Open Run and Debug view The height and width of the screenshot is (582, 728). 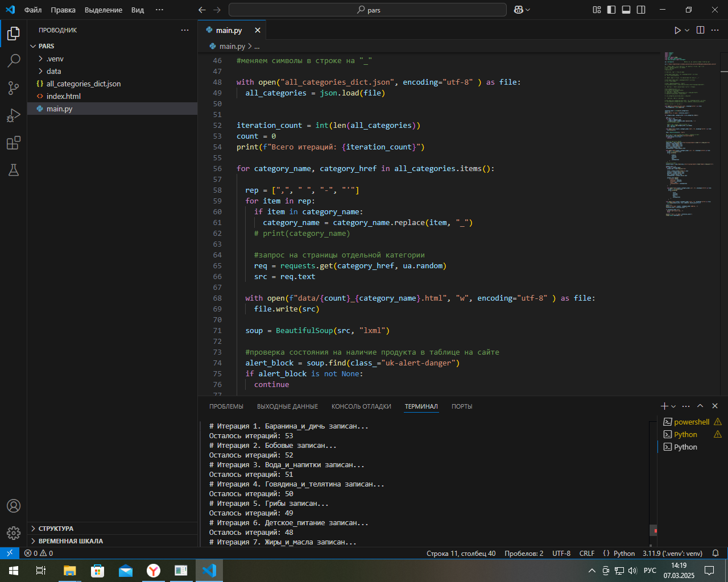(14, 115)
